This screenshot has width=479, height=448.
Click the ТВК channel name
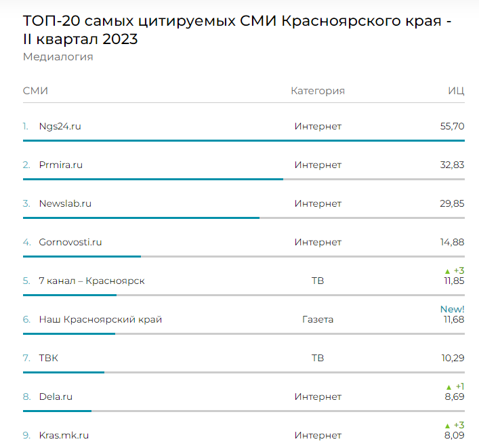pos(49,358)
